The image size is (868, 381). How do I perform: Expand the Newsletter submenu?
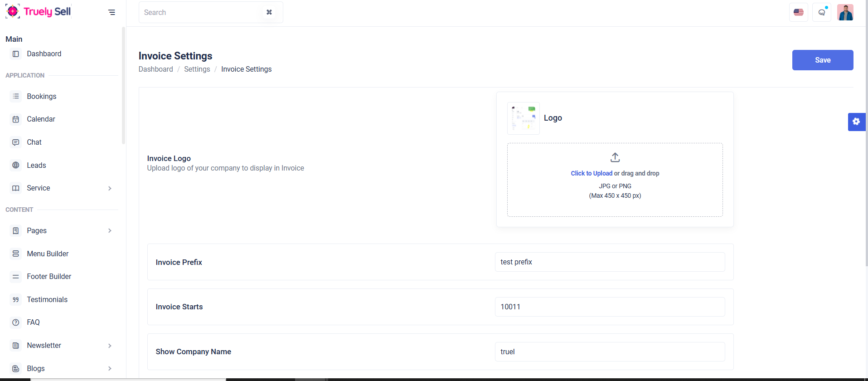point(110,346)
